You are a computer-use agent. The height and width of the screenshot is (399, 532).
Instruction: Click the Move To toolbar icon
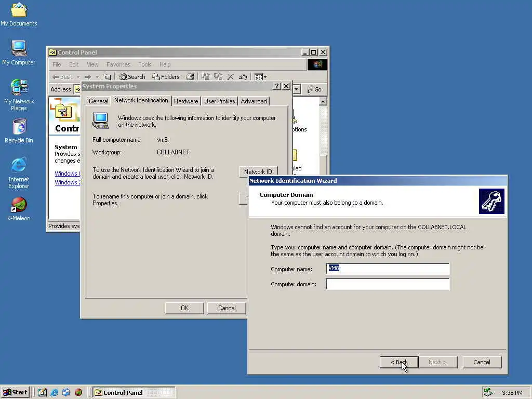click(205, 77)
